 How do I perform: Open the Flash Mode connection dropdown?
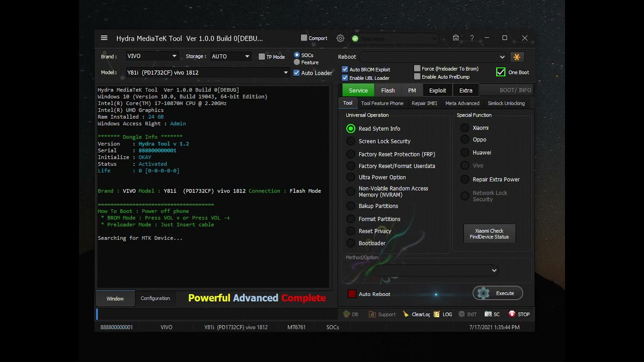click(x=394, y=39)
